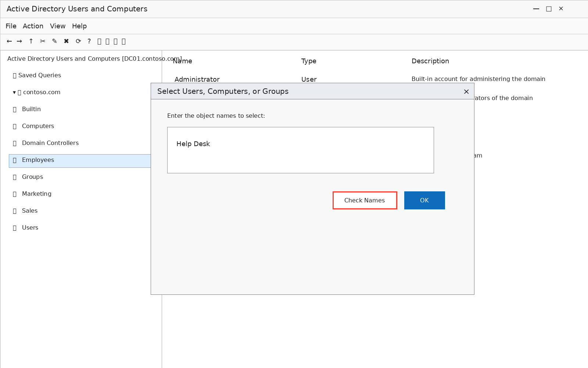Click the icon beside Saved Queries
The image size is (588, 368).
coord(15,76)
